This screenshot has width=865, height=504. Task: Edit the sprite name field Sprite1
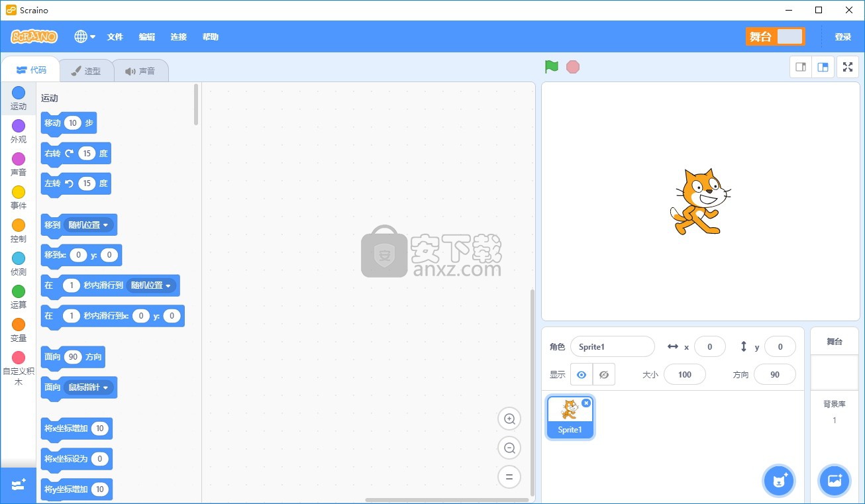[613, 346]
